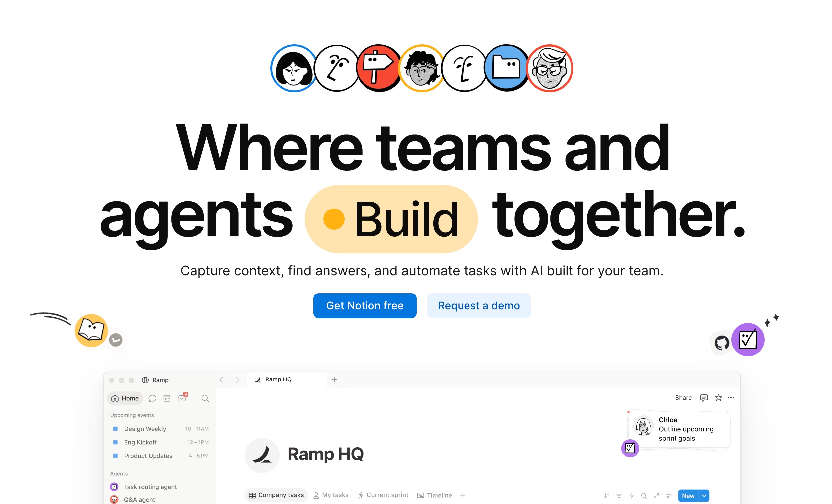The width and height of the screenshot is (832, 504).
Task: Click the Upcoming events section label
Action: point(132,415)
